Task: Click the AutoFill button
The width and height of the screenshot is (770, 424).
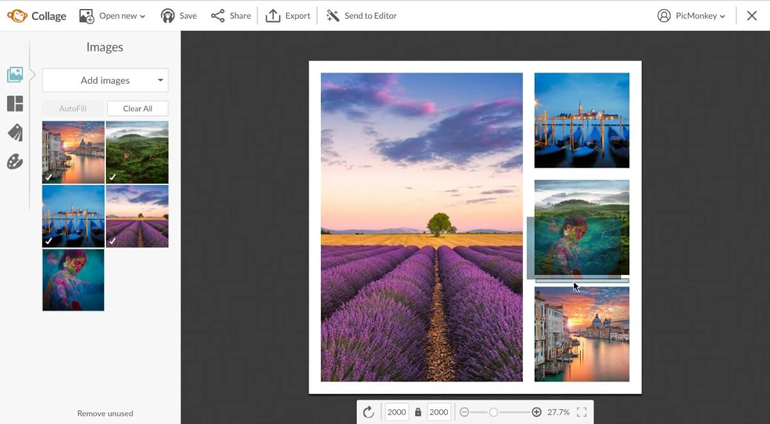Action: point(73,109)
